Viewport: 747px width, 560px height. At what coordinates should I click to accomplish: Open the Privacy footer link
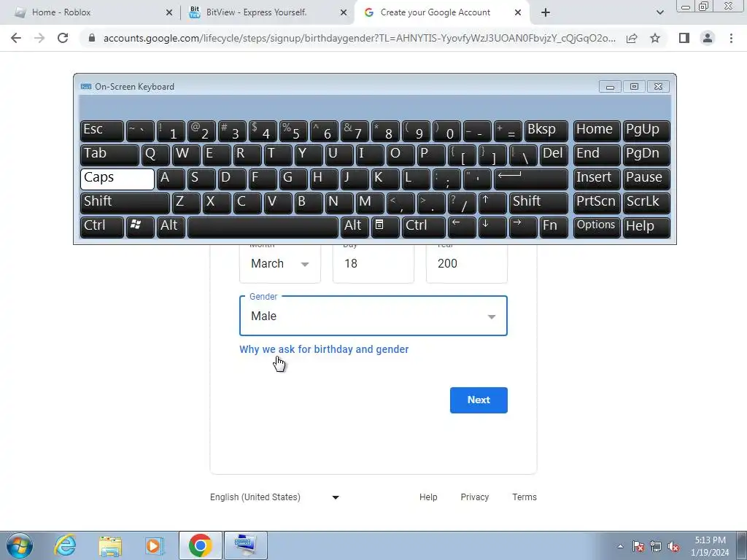474,497
